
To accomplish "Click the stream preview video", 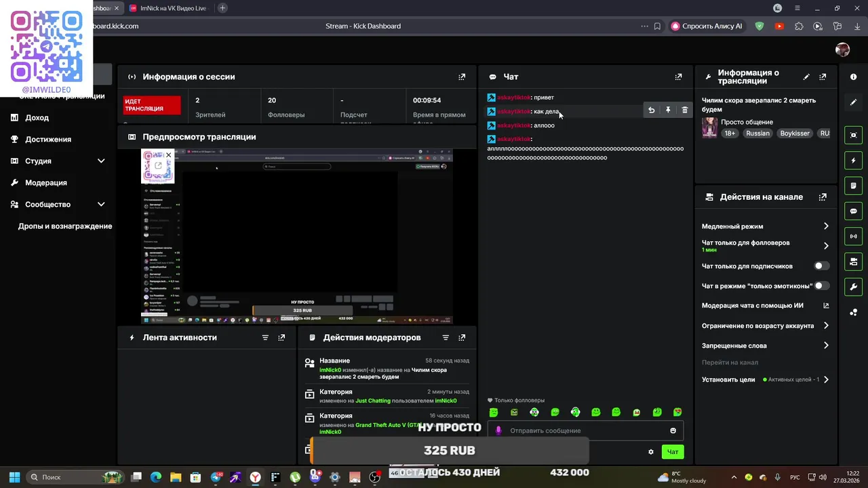I will click(297, 237).
